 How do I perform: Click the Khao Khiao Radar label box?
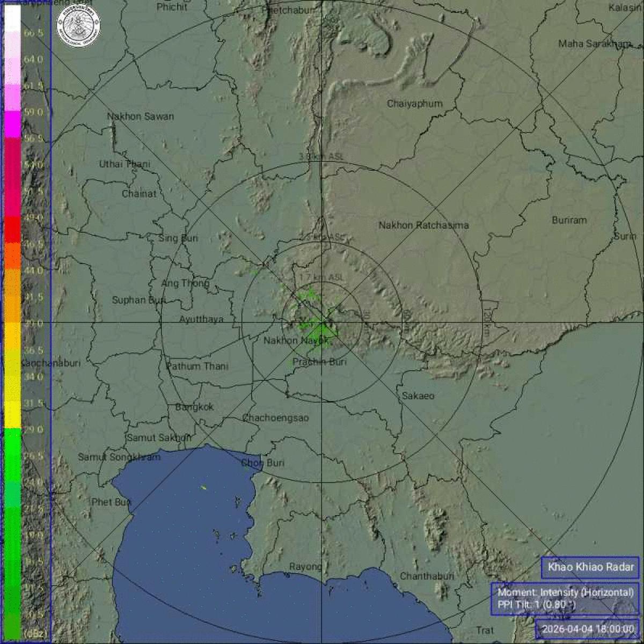[x=590, y=567]
